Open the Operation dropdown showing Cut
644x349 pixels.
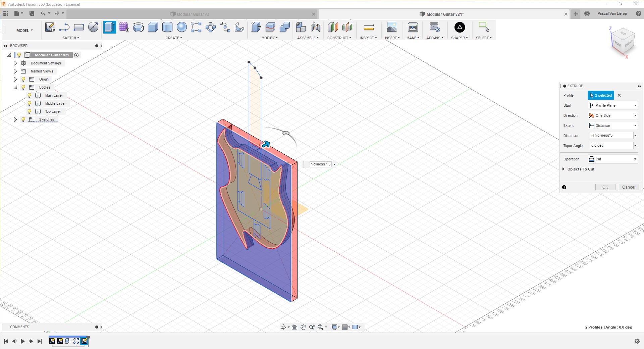[x=612, y=159]
